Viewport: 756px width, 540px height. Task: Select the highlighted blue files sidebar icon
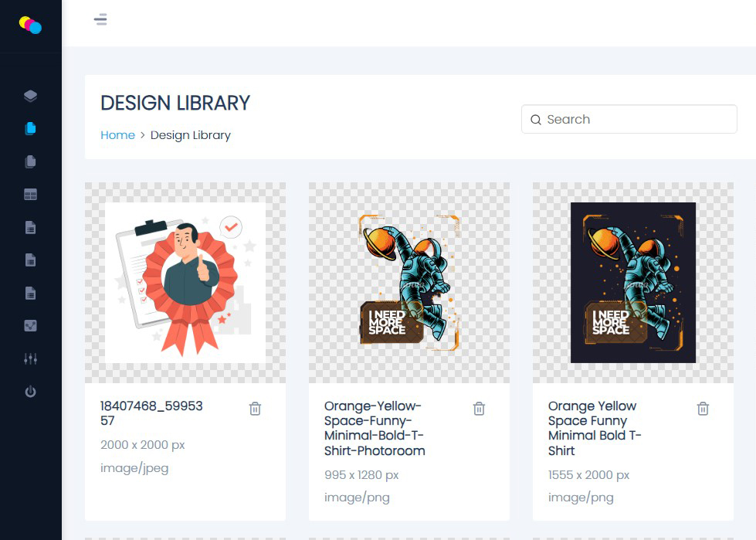point(30,129)
